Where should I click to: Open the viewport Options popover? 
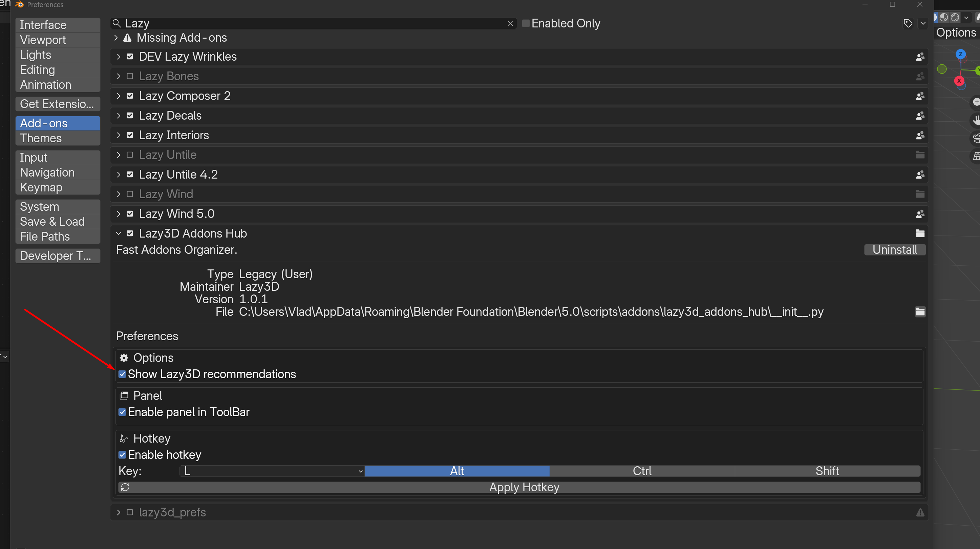click(956, 33)
